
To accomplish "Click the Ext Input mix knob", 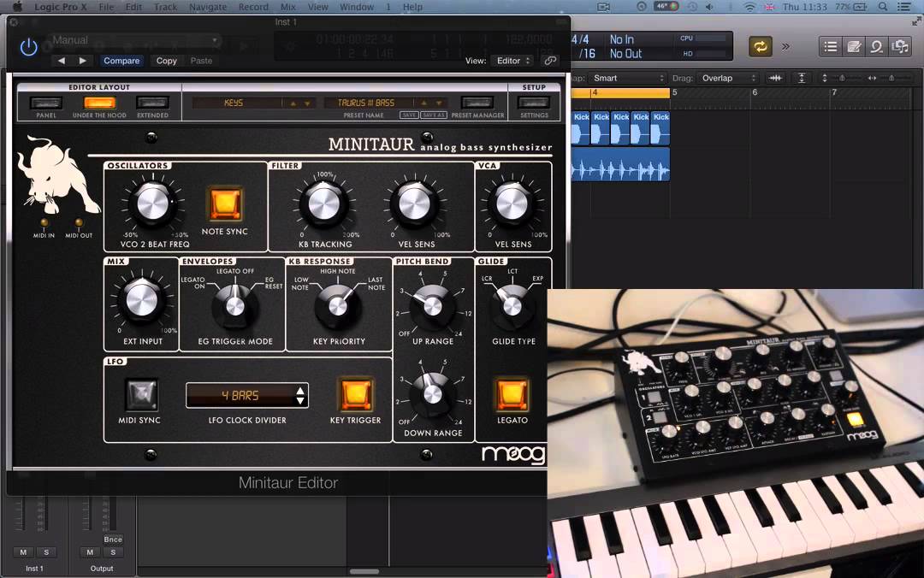I will pyautogui.click(x=142, y=300).
